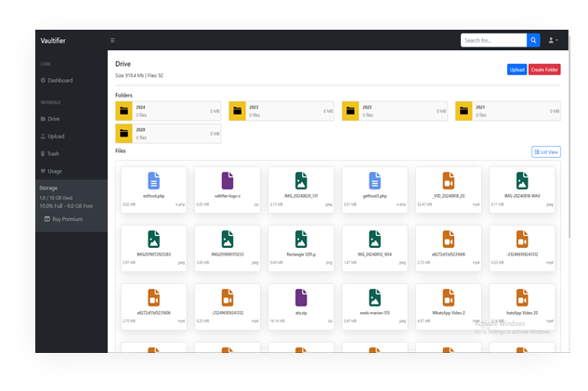Screen dimensions: 588x391
Task: Select the image icon of Rectangle 1201.p
Action: 301,240
